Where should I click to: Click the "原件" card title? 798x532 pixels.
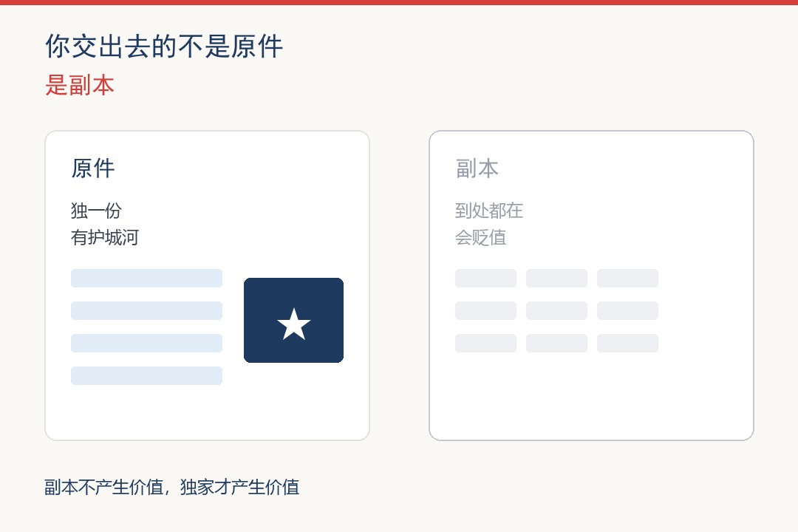pos(93,168)
